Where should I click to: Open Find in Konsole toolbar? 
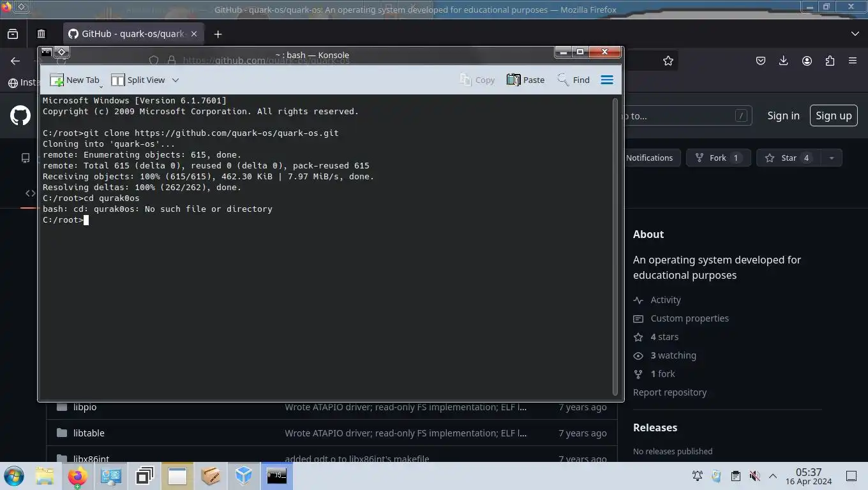point(573,80)
